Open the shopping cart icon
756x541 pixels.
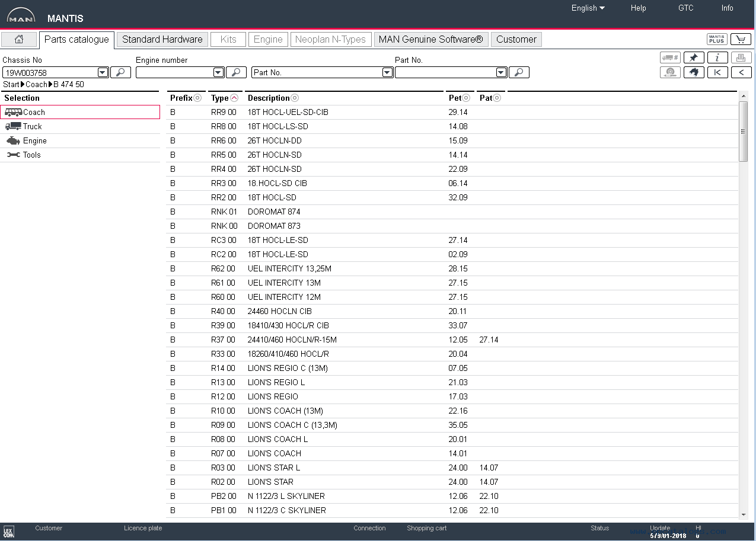click(741, 39)
